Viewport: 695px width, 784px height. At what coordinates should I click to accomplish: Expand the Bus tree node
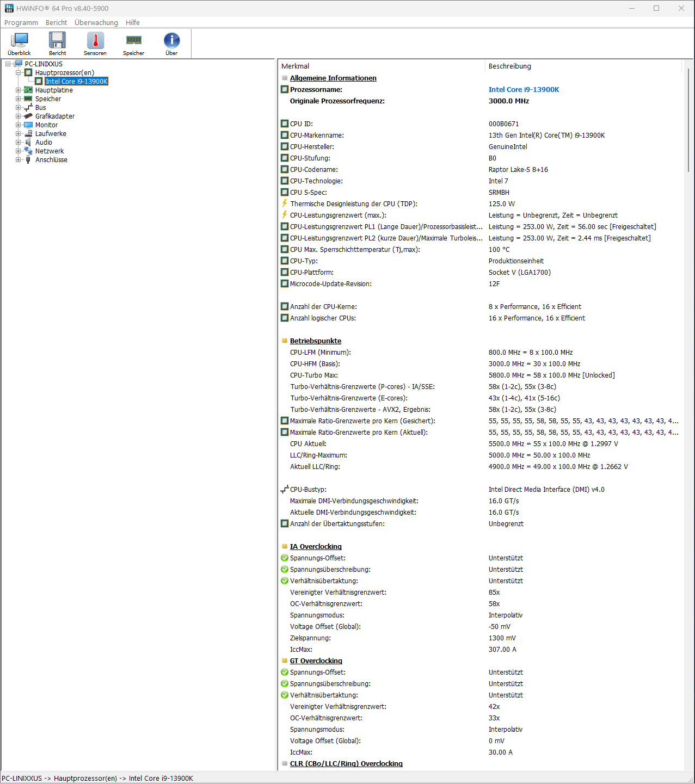point(18,107)
